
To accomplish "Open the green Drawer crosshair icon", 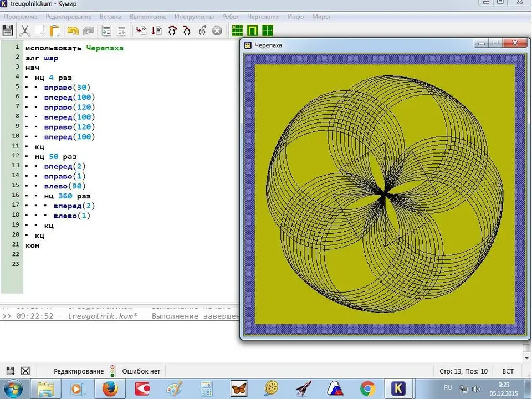I will coord(267,30).
